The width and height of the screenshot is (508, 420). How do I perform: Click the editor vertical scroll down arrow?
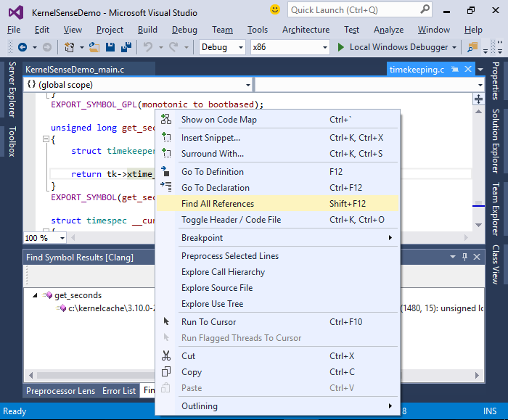pyautogui.click(x=478, y=225)
